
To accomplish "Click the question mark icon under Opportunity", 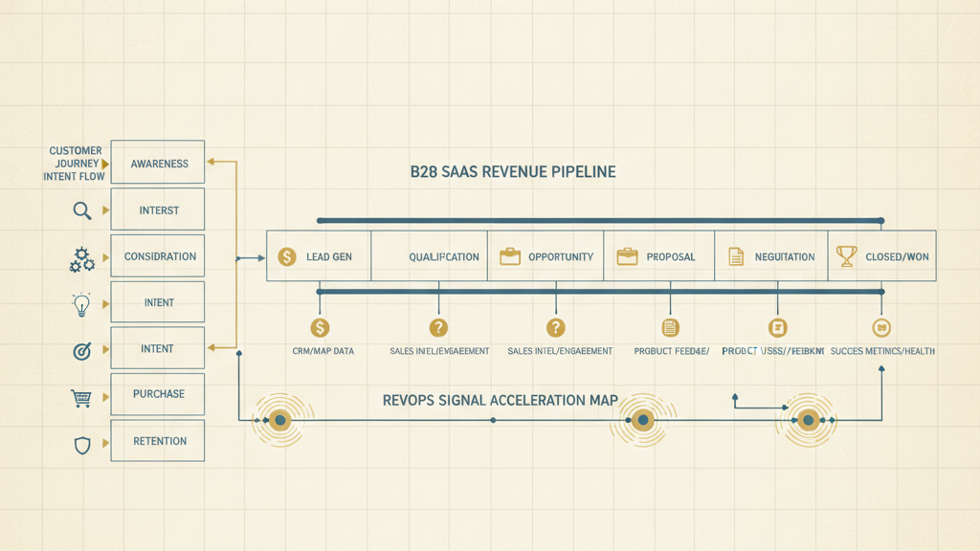I will click(556, 327).
